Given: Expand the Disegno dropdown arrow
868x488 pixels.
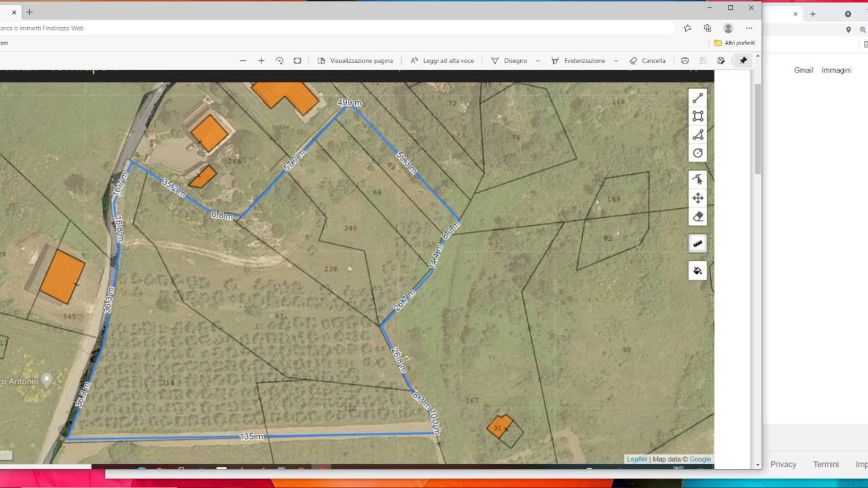Looking at the screenshot, I should 538,61.
